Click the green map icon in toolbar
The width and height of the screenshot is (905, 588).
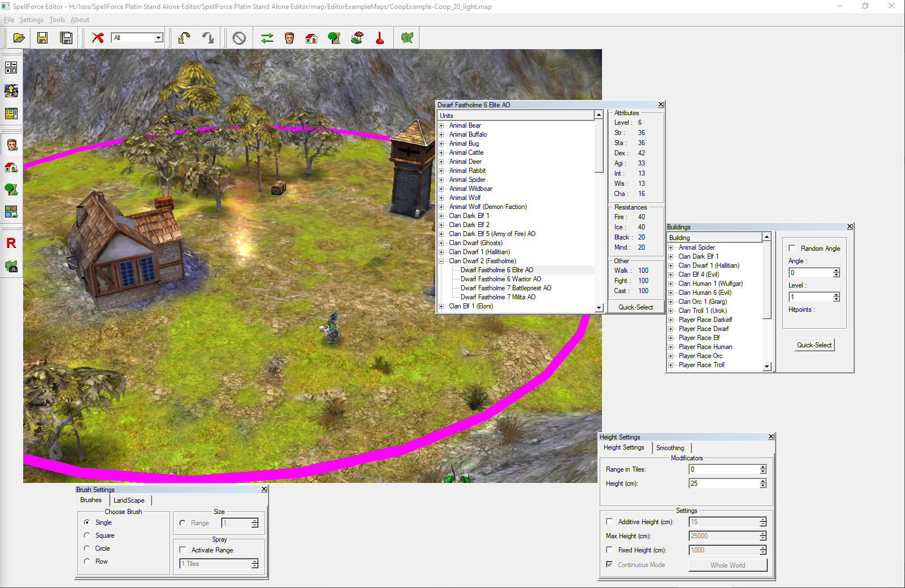(407, 38)
